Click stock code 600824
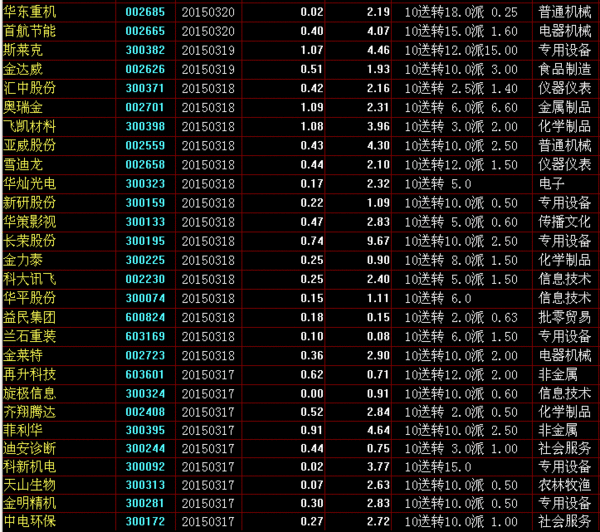The image size is (600, 532). (145, 316)
